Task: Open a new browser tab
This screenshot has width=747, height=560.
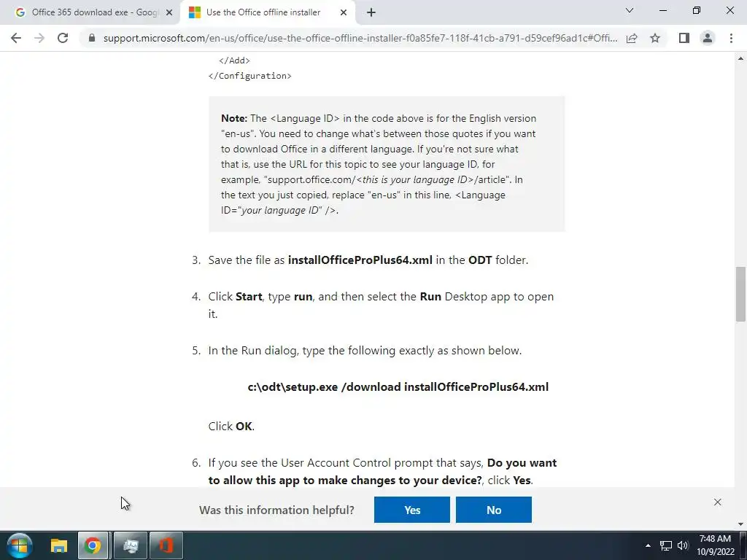Action: 371,12
